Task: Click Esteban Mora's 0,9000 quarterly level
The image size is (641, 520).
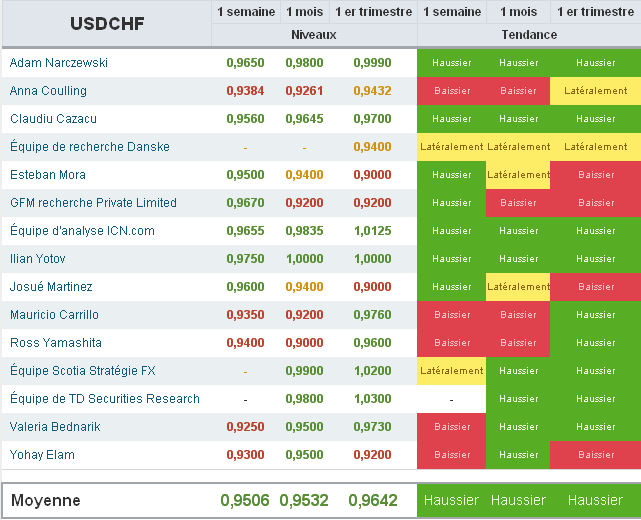Action: pyautogui.click(x=372, y=175)
